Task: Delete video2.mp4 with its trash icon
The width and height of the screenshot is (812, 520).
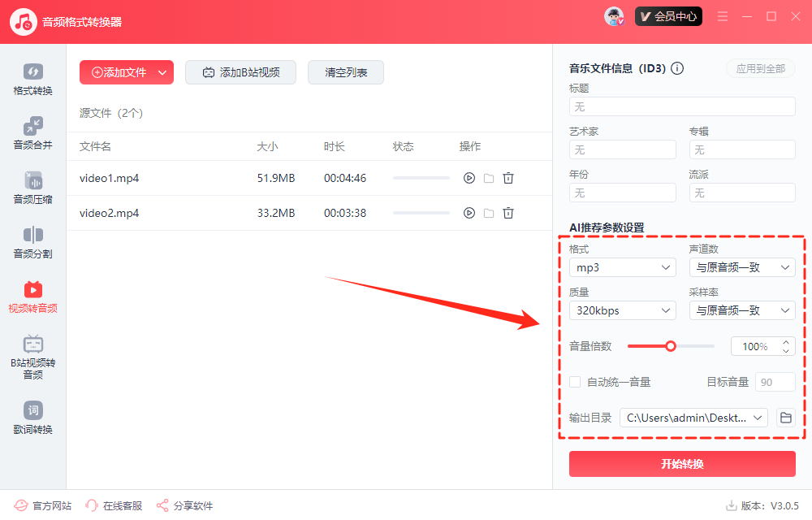Action: [508, 213]
